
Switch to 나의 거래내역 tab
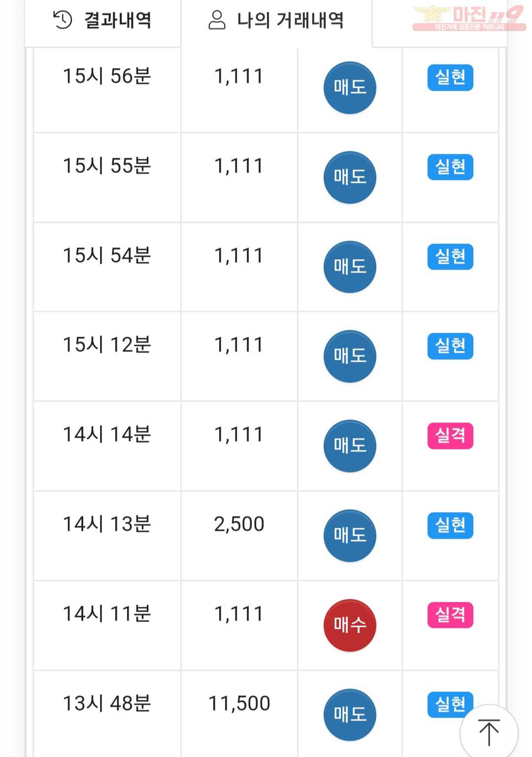coord(276,21)
